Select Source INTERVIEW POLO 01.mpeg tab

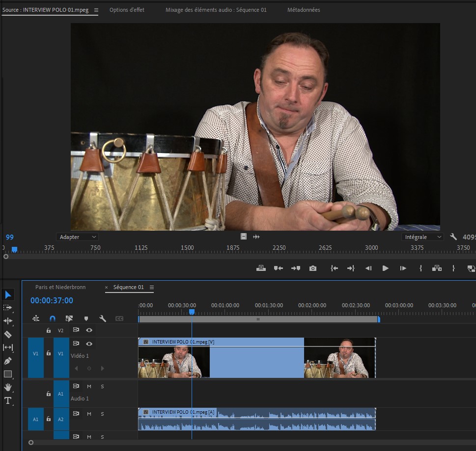pos(46,10)
